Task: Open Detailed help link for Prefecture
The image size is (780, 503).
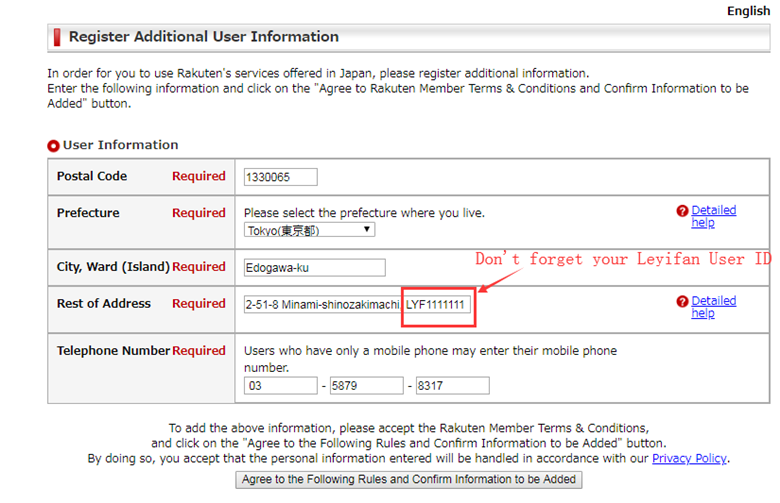Action: click(713, 216)
